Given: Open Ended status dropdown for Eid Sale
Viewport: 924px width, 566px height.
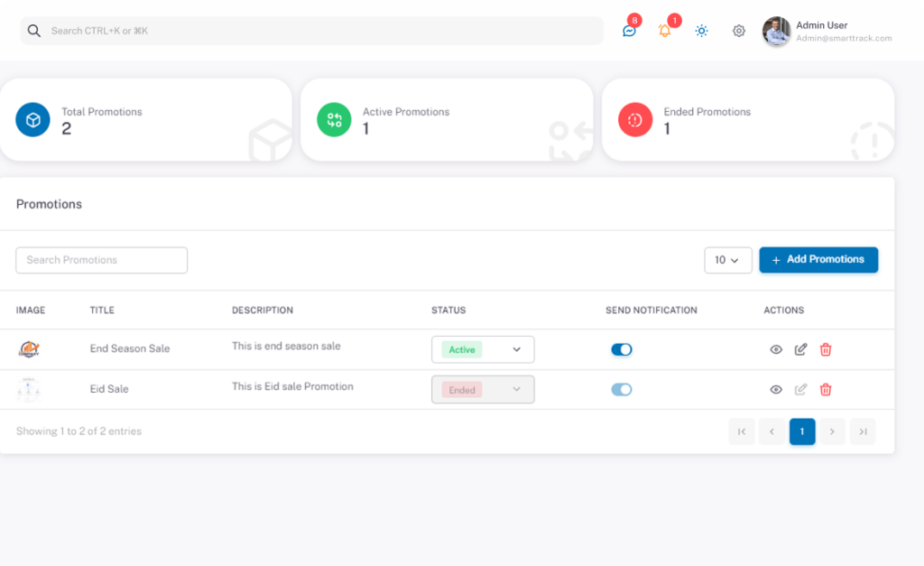Looking at the screenshot, I should tap(483, 390).
